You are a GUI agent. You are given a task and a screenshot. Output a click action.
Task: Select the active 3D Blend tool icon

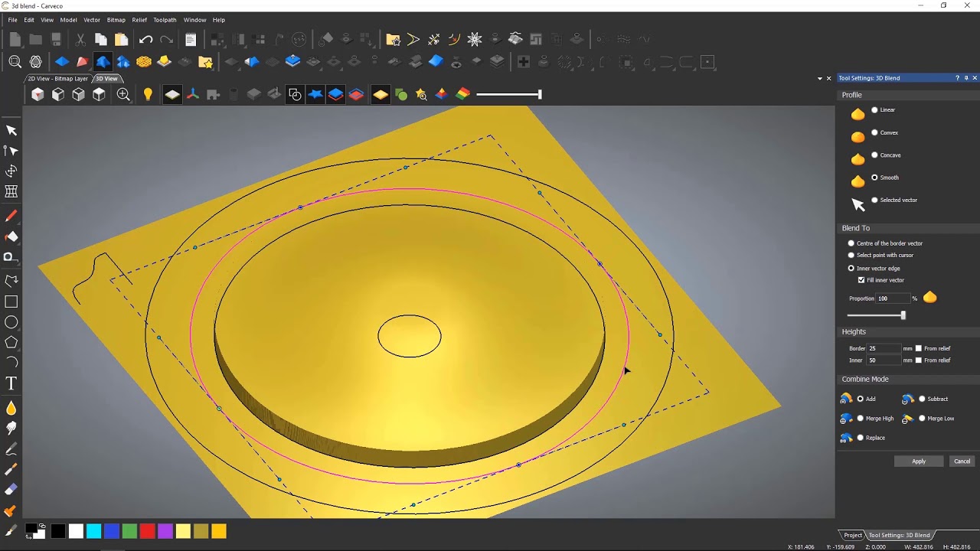pos(103,62)
